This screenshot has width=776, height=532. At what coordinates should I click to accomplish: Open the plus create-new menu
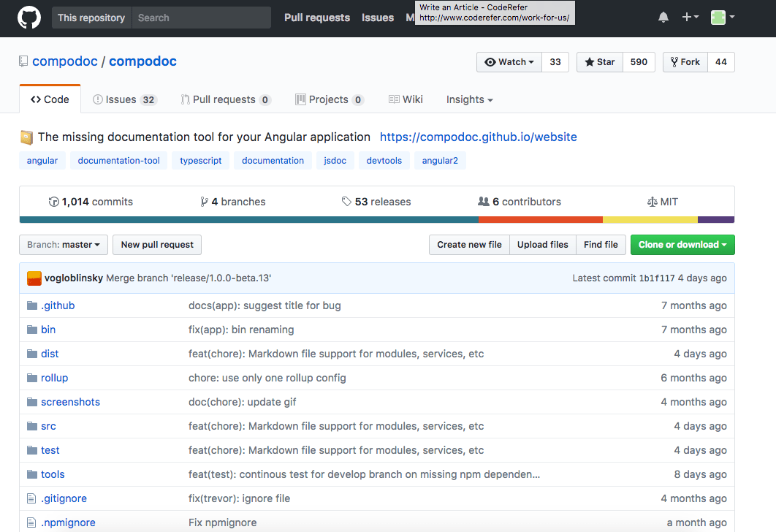[x=690, y=17]
